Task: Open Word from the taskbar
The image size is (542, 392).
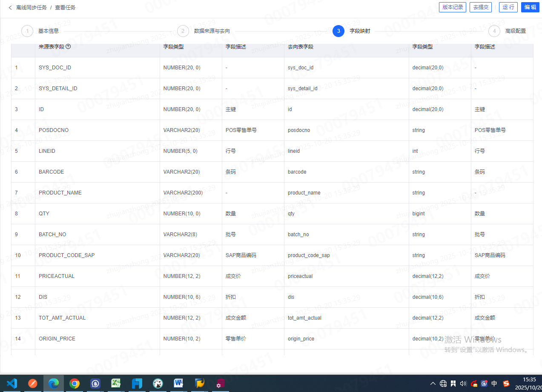Action: point(178,383)
